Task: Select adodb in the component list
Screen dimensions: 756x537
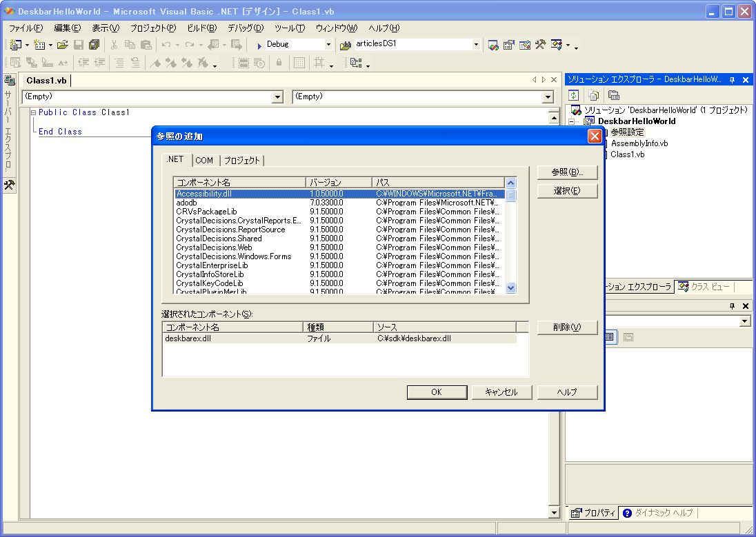Action: click(339, 203)
